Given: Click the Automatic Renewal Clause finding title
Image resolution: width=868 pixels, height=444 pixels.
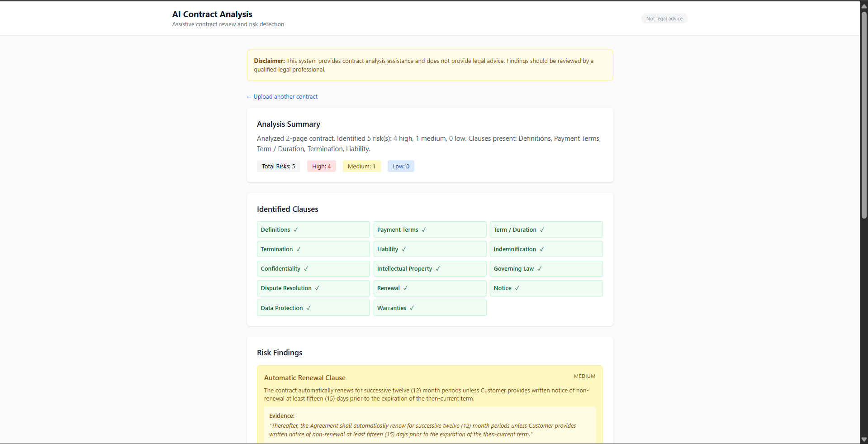Looking at the screenshot, I should click(x=305, y=378).
